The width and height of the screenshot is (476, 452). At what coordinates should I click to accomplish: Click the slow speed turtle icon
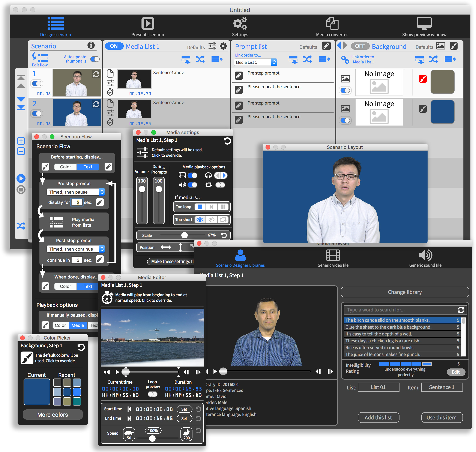point(129,434)
